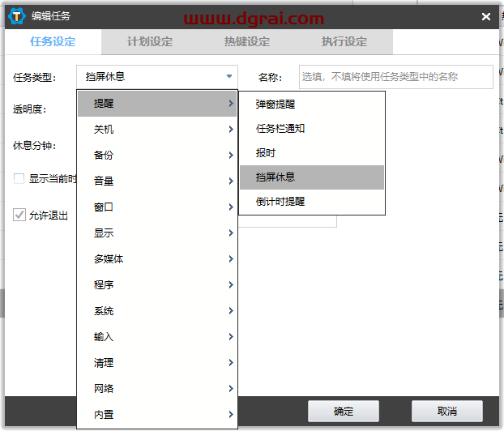Select 挡屏休息 in the submenu

[x=312, y=177]
